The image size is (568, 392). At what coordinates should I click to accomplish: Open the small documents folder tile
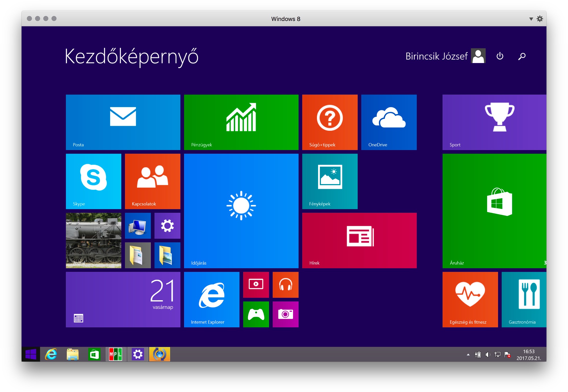(x=138, y=255)
